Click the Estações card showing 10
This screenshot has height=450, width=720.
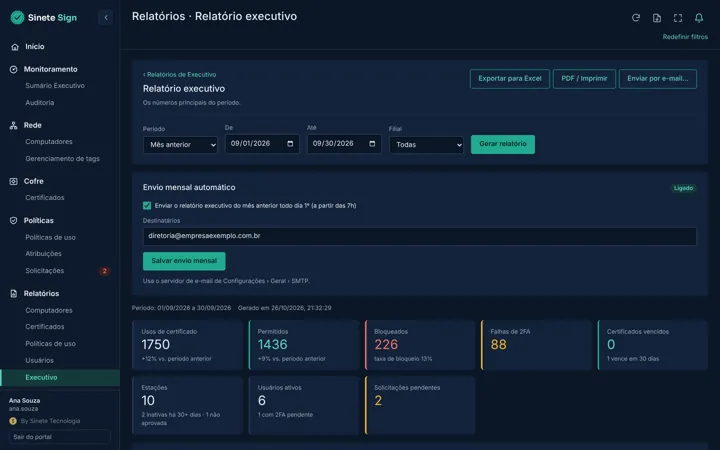pos(187,405)
